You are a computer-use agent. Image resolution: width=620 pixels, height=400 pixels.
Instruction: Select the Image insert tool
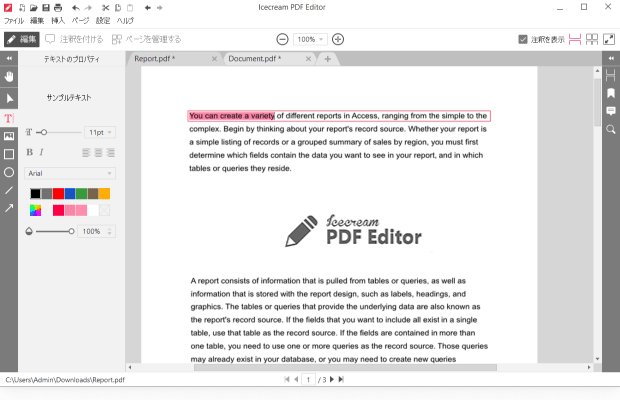click(x=9, y=136)
